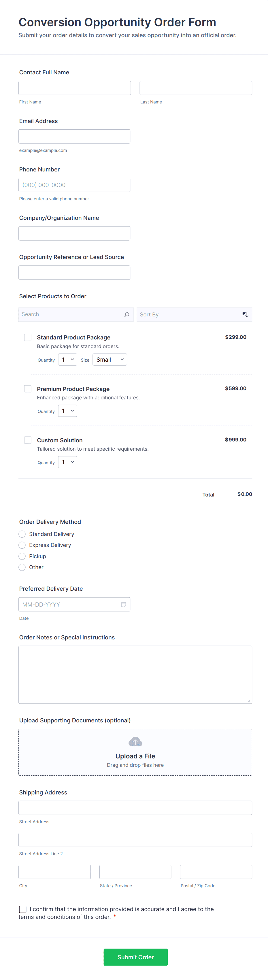This screenshot has width=268, height=980.
Task: Open the calendar icon for delivery date
Action: [x=123, y=605]
